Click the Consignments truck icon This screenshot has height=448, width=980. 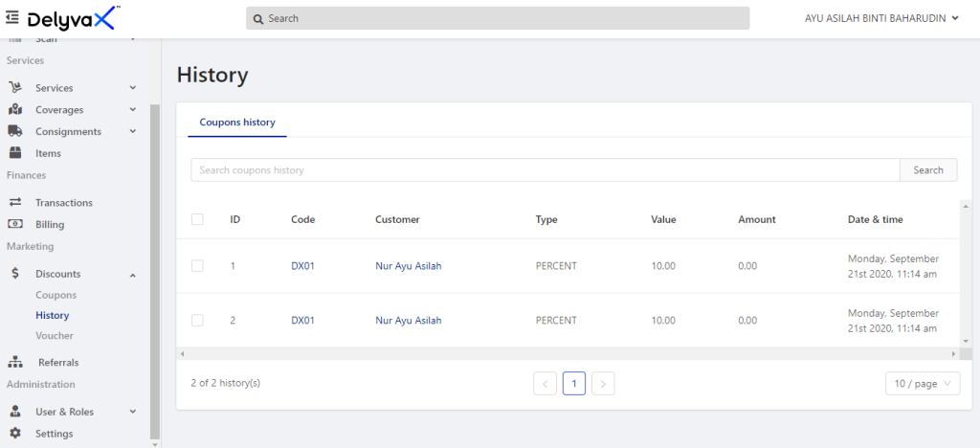(x=15, y=132)
